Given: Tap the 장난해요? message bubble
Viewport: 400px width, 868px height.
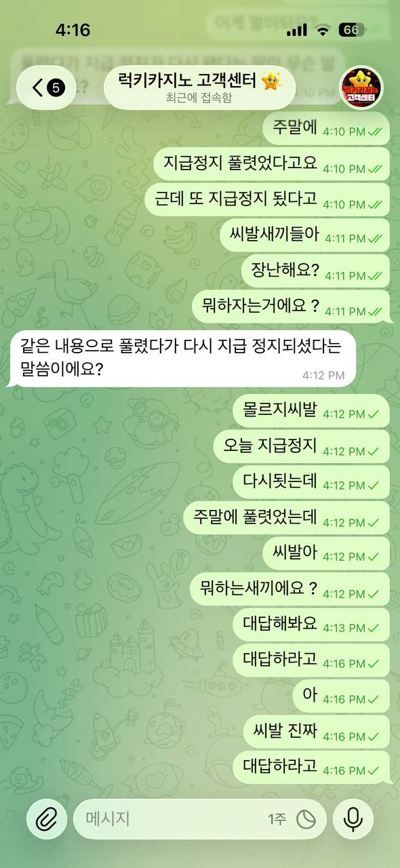Looking at the screenshot, I should point(316,271).
